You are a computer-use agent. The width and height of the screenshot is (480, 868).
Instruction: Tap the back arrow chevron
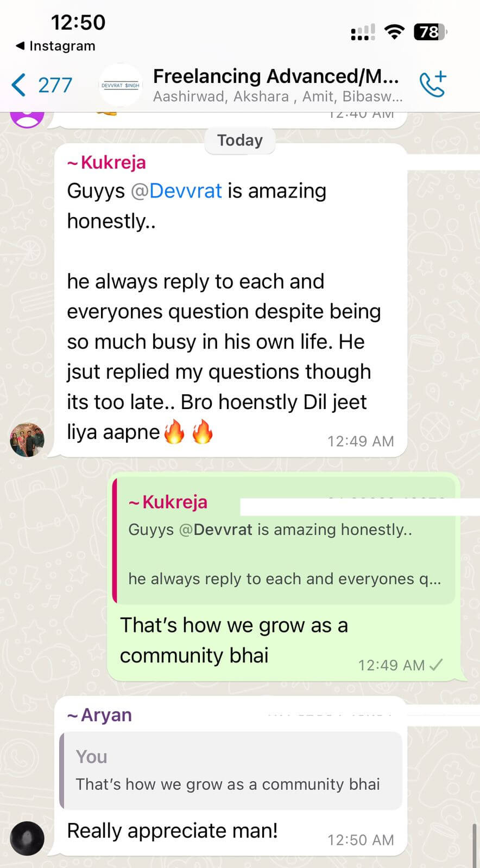coord(18,85)
